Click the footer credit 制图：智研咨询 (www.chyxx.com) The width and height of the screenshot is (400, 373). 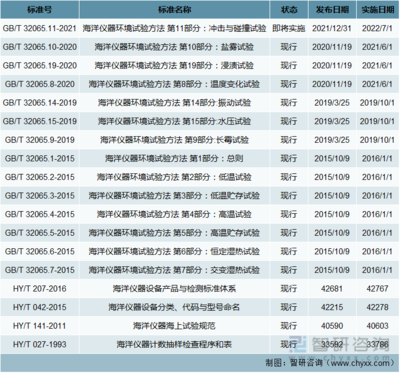(330, 363)
